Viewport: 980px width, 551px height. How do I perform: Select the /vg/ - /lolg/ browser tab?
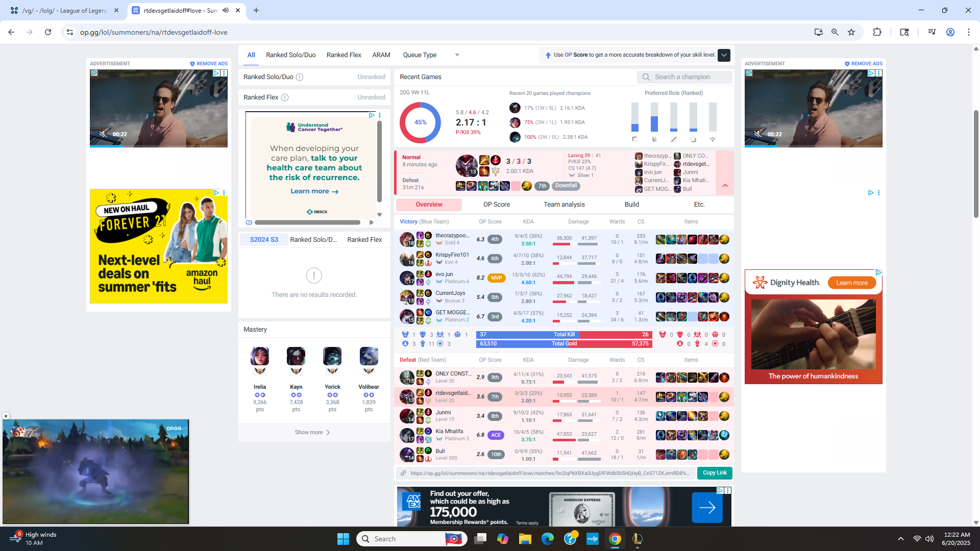pyautogui.click(x=64, y=10)
